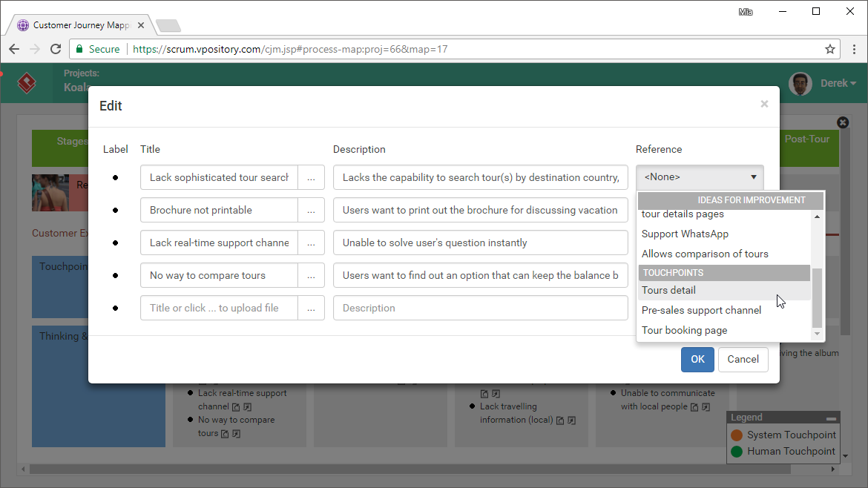Click horizontal scrollbar left arrow
The image size is (868, 488).
23,469
